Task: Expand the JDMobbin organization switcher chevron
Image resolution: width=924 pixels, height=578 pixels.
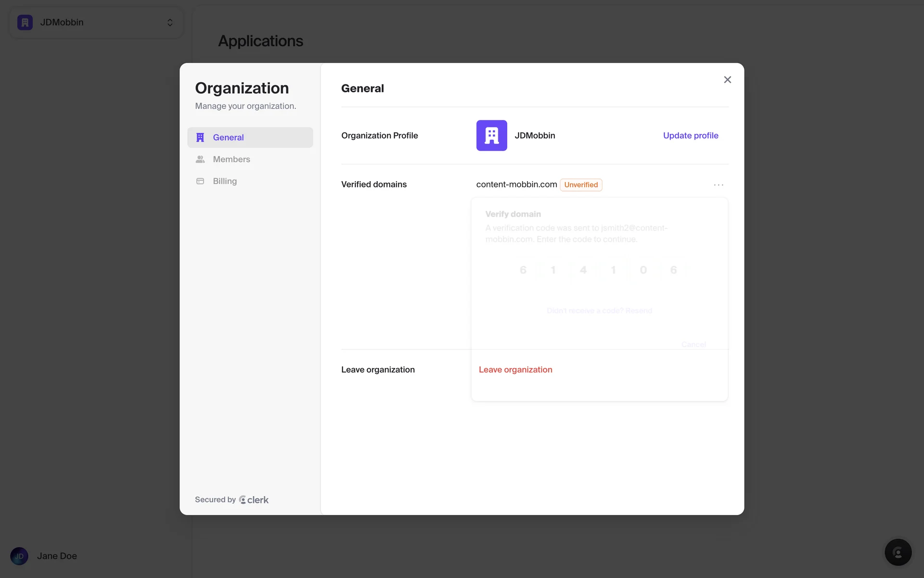Action: [x=170, y=23]
